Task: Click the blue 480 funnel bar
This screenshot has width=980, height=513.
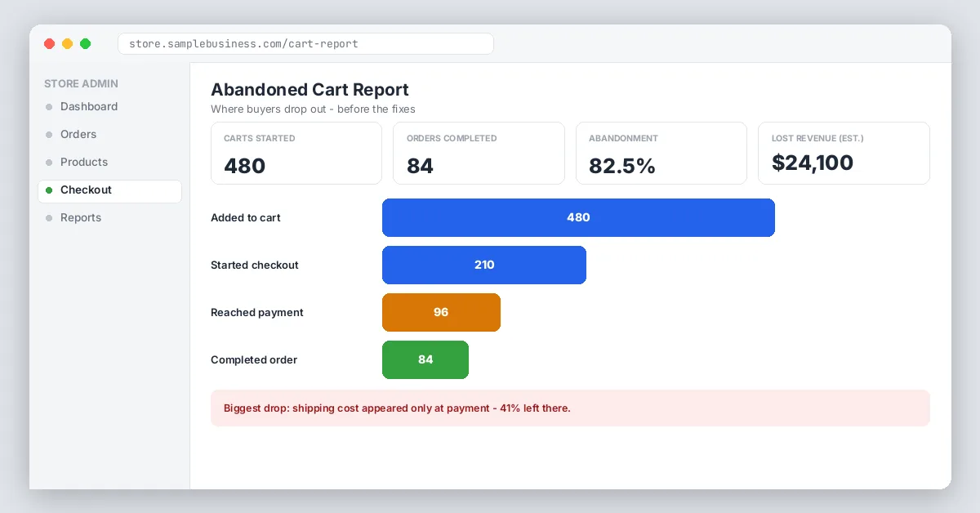Action: [578, 218]
